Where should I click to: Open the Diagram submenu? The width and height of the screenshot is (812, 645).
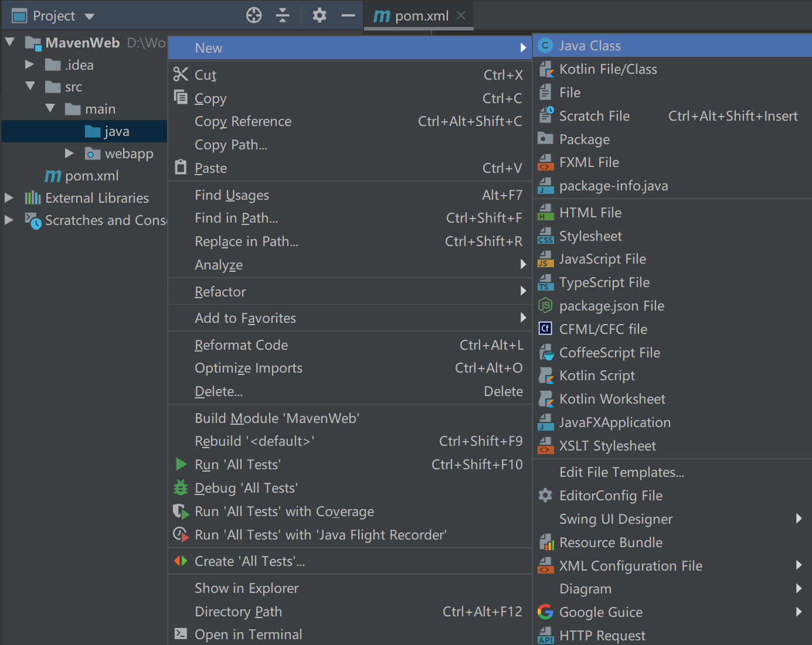tap(672, 589)
